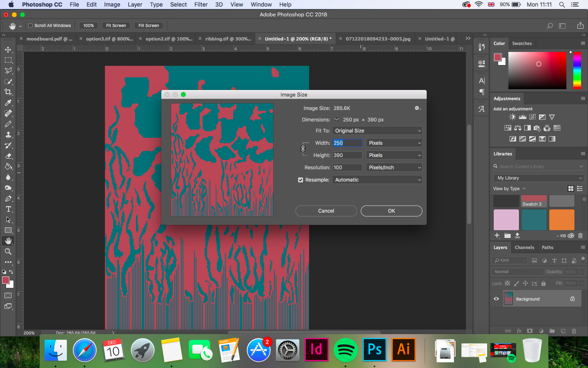
Task: Open the Image menu
Action: pos(112,4)
